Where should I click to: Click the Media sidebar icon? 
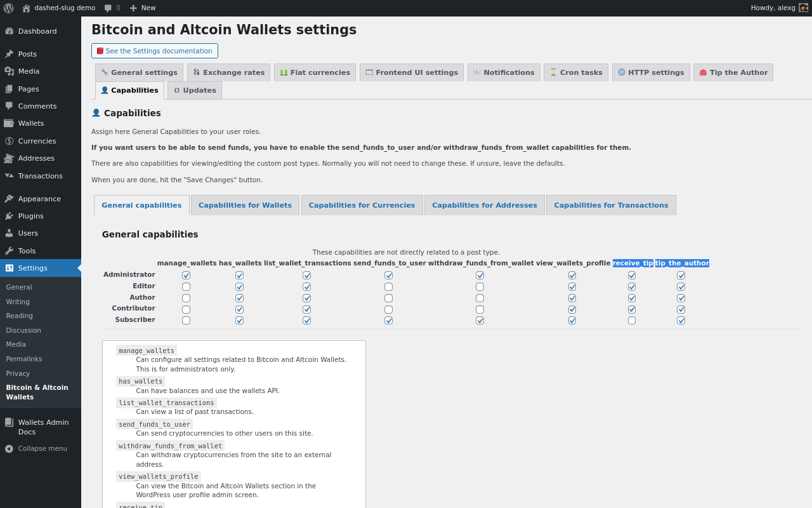(9, 71)
